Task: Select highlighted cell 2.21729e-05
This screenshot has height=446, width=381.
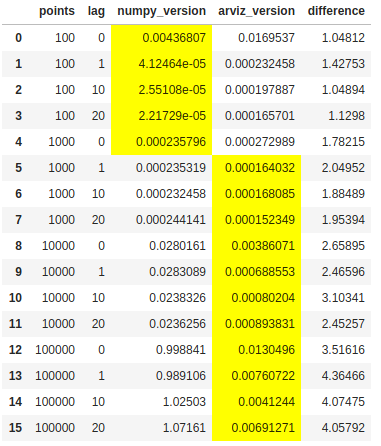Action: pos(161,116)
